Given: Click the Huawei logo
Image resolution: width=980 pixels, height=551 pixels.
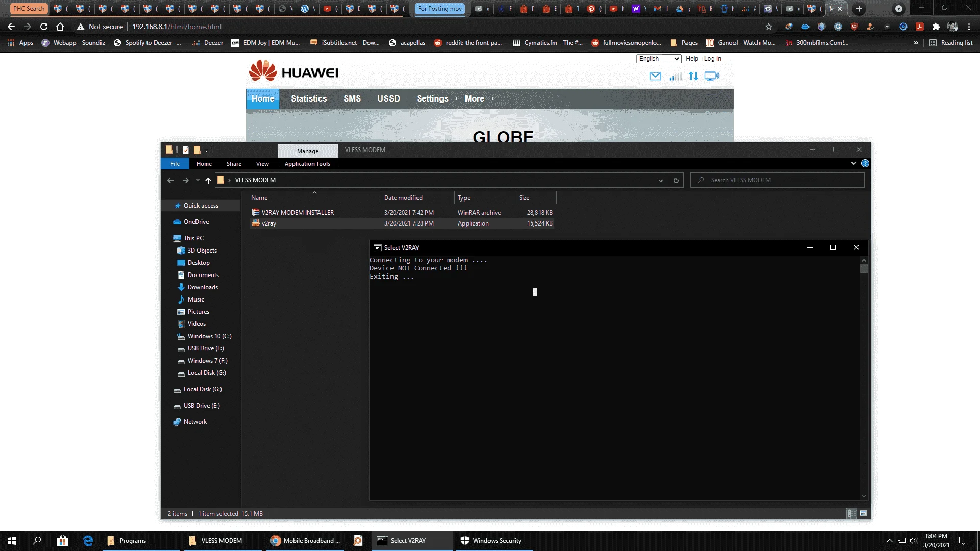Looking at the screenshot, I should pos(293,71).
